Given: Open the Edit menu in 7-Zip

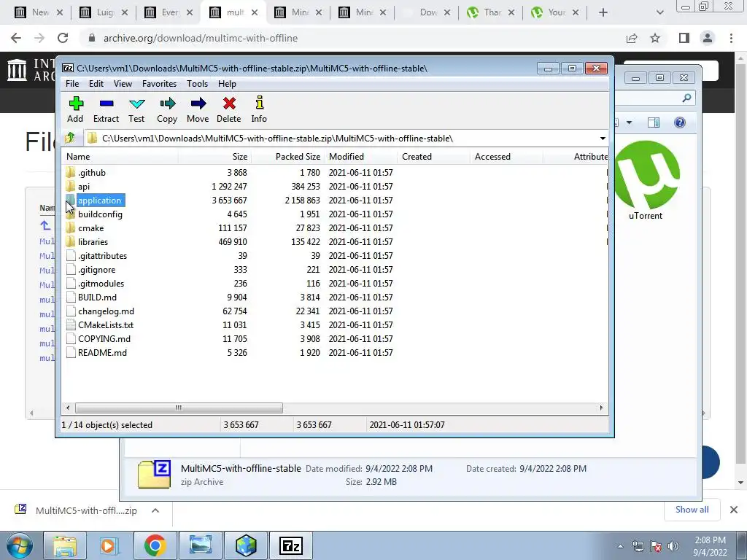Looking at the screenshot, I should [x=96, y=84].
